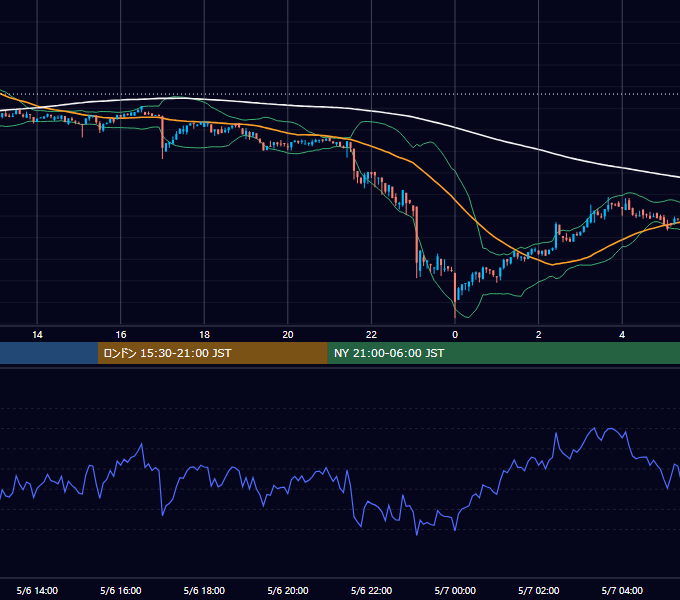The width and height of the screenshot is (680, 600).
Task: Click the '5/6 22:00' date label
Action: coord(371,590)
